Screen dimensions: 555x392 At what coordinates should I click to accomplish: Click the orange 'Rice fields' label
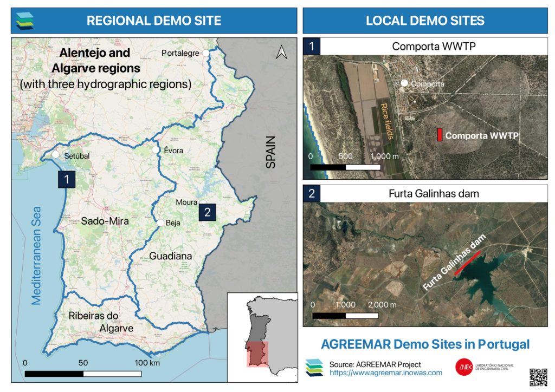(x=386, y=121)
